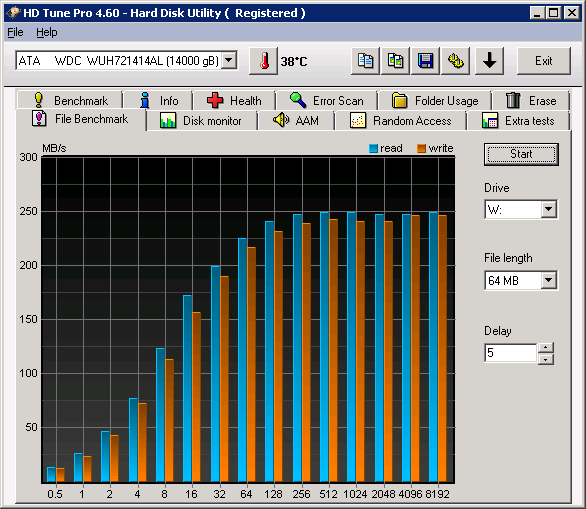586x509 pixels.
Task: Click the orange write bar for 16
Action: 196,397
